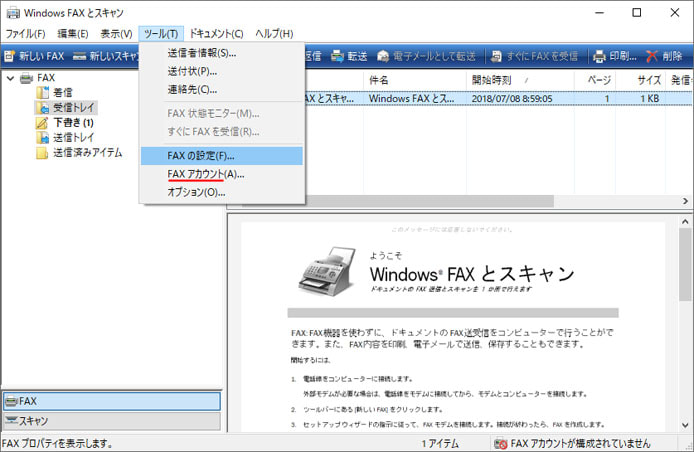Click '1 アイテム' status bar text
Viewport: 694px width, 452px height.
[440, 444]
